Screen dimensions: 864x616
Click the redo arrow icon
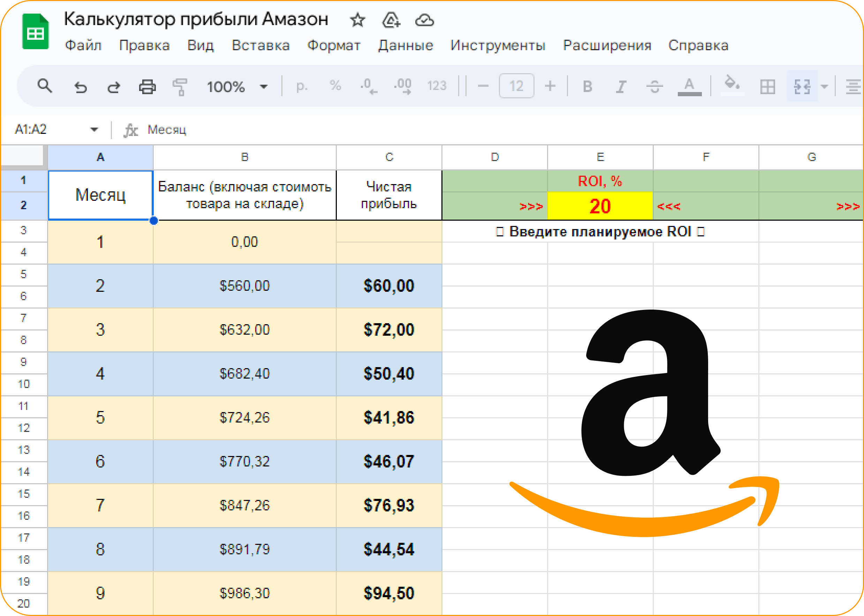[x=113, y=87]
